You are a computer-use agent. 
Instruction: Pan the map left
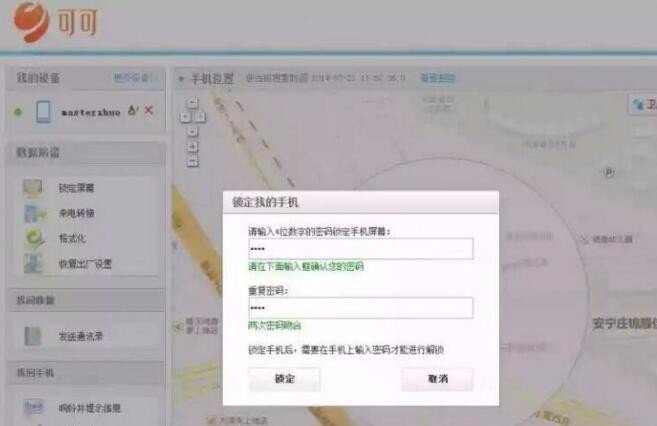tap(185, 117)
